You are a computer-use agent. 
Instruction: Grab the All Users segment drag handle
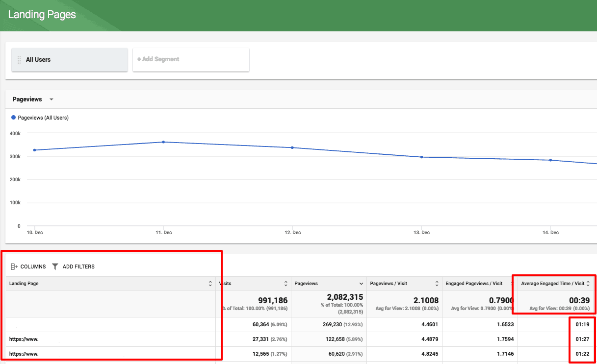point(19,60)
